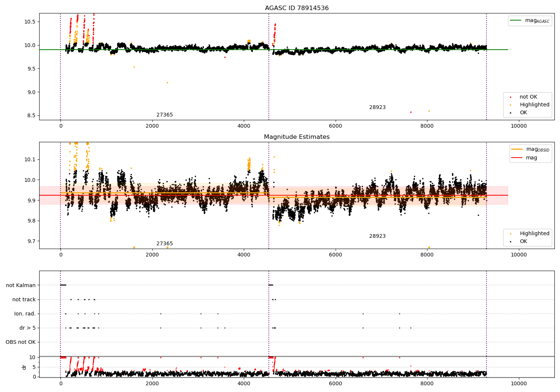The image size is (560, 392).
Task: Click the 'dr > 5' row label
Action: point(28,328)
